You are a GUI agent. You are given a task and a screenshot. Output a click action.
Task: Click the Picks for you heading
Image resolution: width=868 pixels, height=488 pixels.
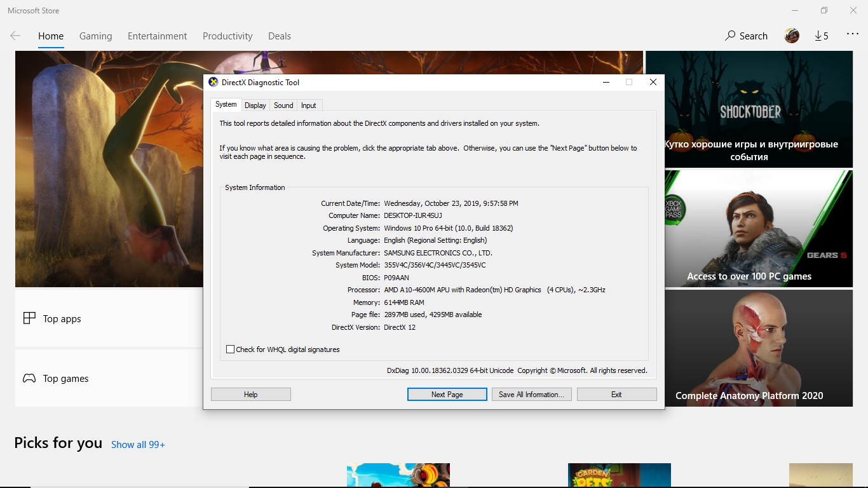(58, 443)
